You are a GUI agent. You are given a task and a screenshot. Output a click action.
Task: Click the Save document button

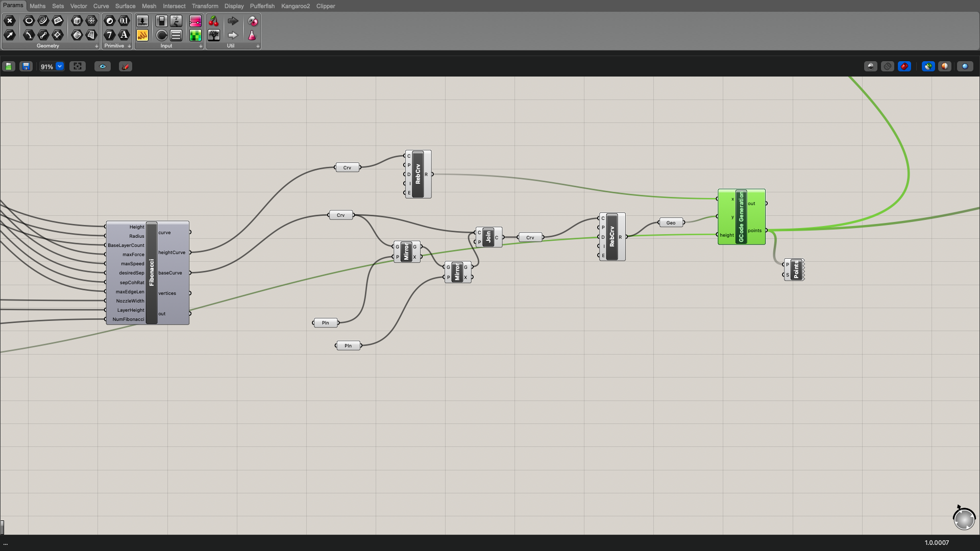(26, 66)
